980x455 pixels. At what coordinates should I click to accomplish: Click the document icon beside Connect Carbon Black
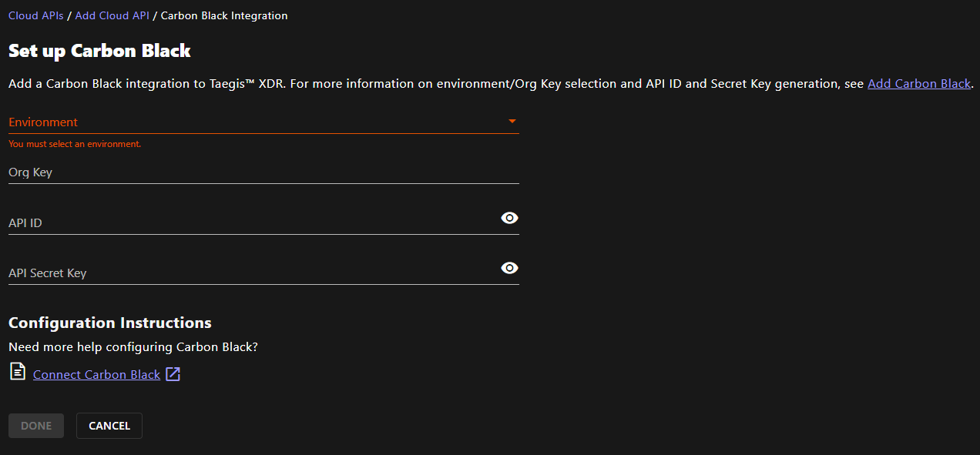[17, 373]
